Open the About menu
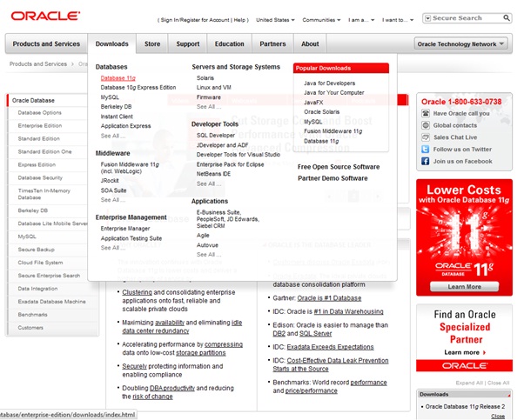This screenshot has height=420, width=524. coord(310,43)
